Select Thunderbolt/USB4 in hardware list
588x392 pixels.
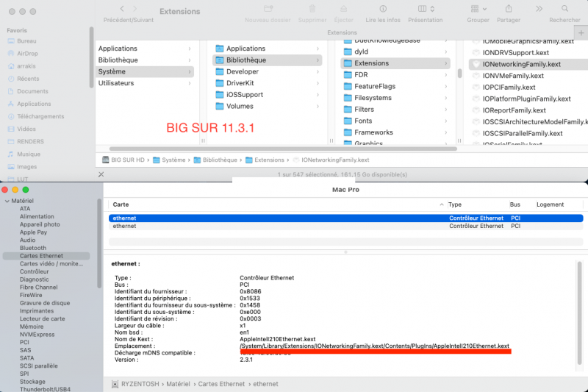click(x=46, y=389)
